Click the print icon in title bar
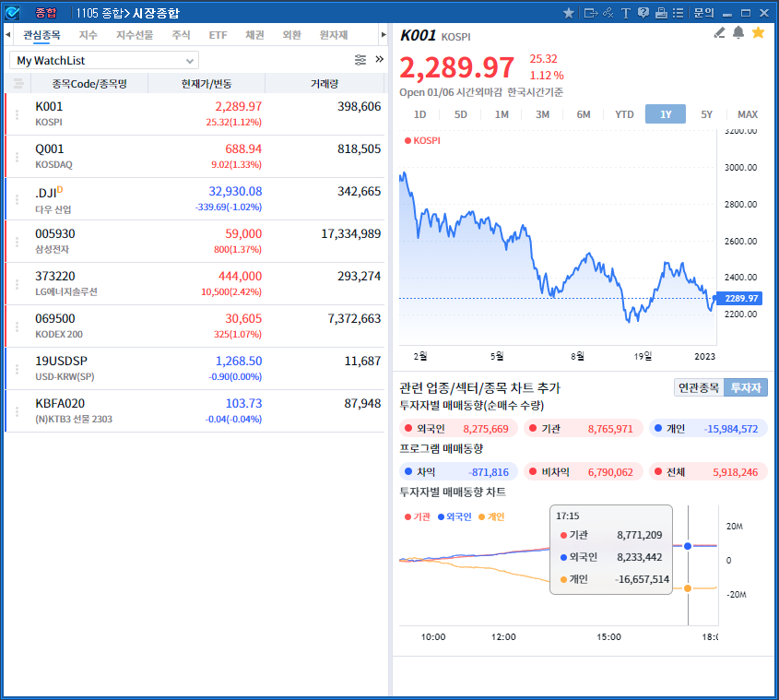Viewport: 779px width, 700px height. 661,13
